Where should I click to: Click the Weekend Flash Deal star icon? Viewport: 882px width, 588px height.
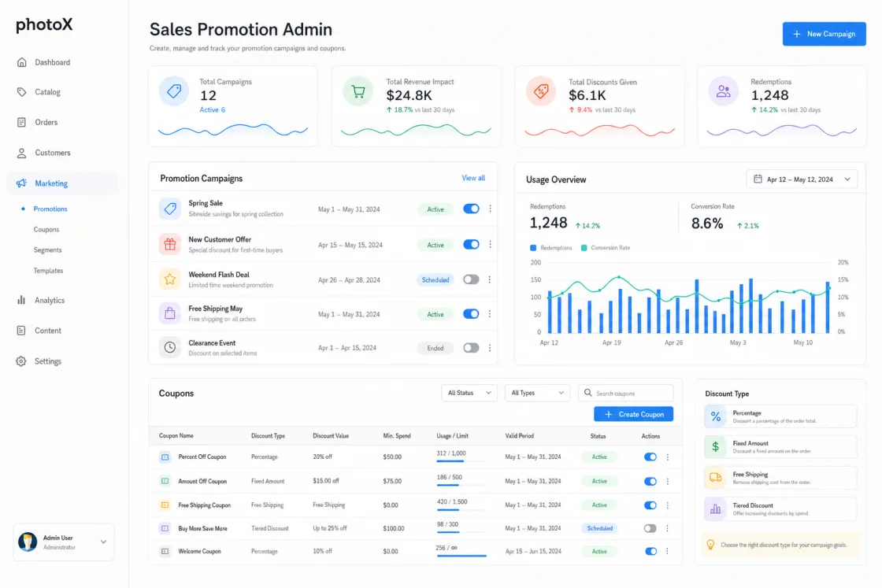click(x=170, y=279)
